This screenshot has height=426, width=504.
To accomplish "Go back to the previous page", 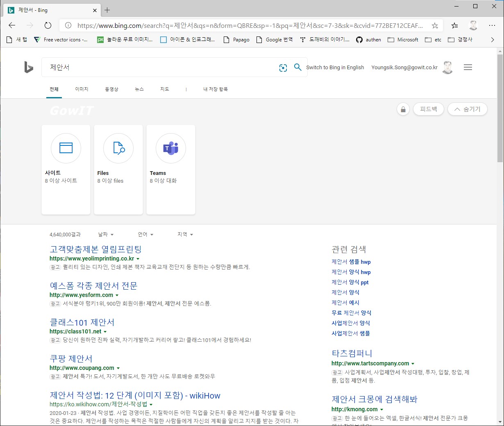I will click(12, 25).
